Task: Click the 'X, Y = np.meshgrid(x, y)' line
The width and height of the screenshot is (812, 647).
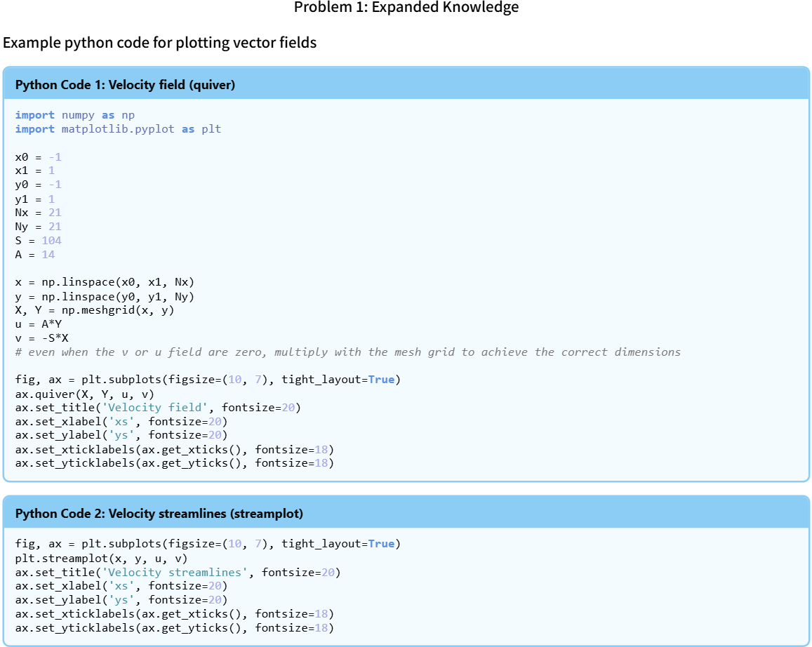Action: coord(94,310)
